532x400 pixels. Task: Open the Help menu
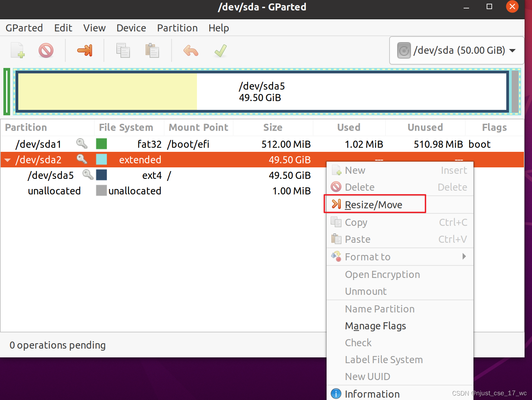219,28
